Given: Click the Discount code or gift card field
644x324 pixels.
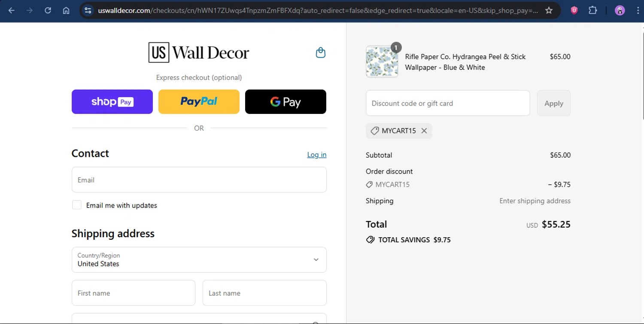Looking at the screenshot, I should 448,103.
